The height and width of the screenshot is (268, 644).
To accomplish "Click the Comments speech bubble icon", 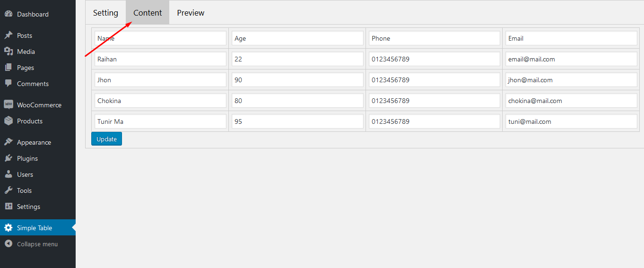I will (9, 84).
